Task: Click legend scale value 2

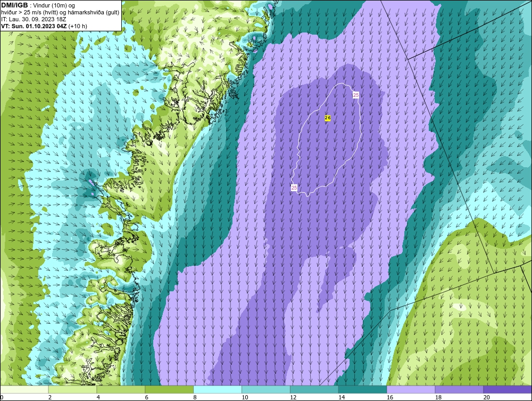Action: tap(50, 397)
